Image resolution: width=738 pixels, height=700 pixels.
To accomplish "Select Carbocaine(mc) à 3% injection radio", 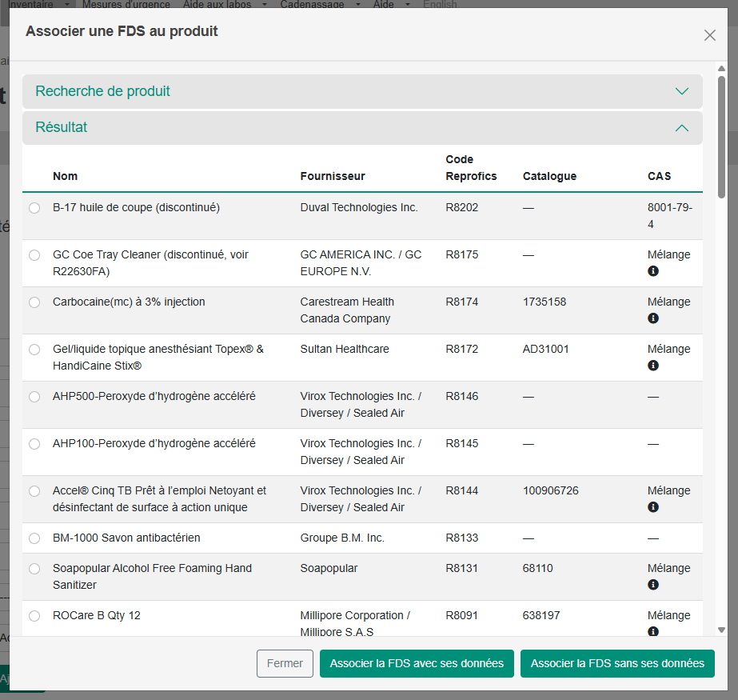I will 34,302.
